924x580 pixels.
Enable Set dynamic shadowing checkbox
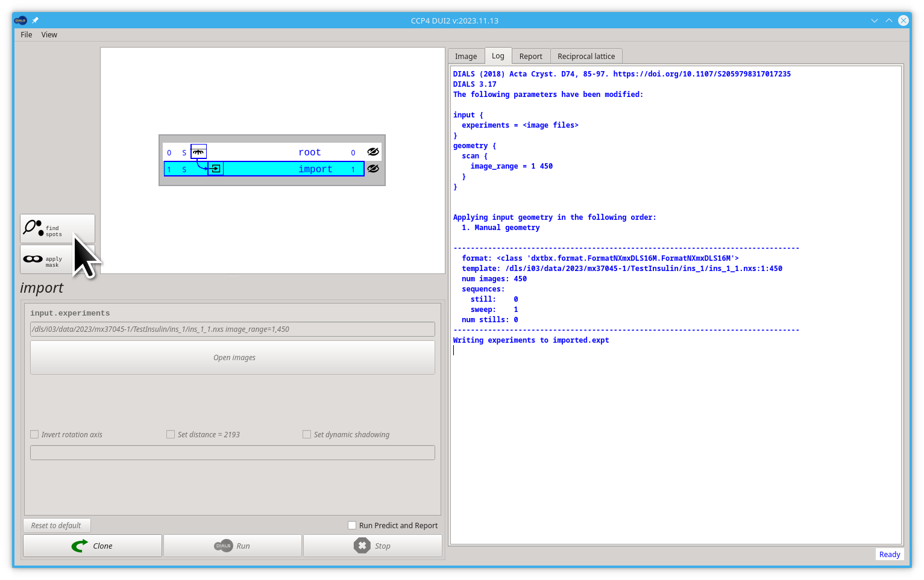pyautogui.click(x=307, y=434)
